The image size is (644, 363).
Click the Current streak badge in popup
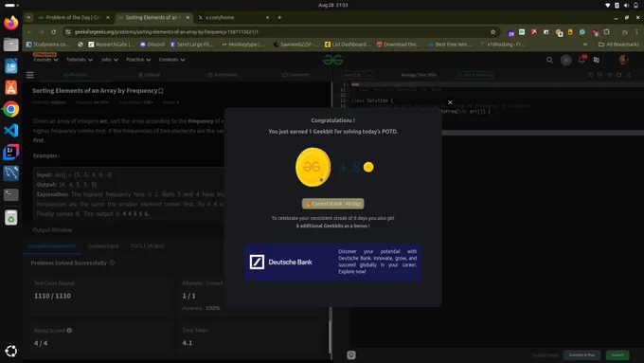coord(332,204)
